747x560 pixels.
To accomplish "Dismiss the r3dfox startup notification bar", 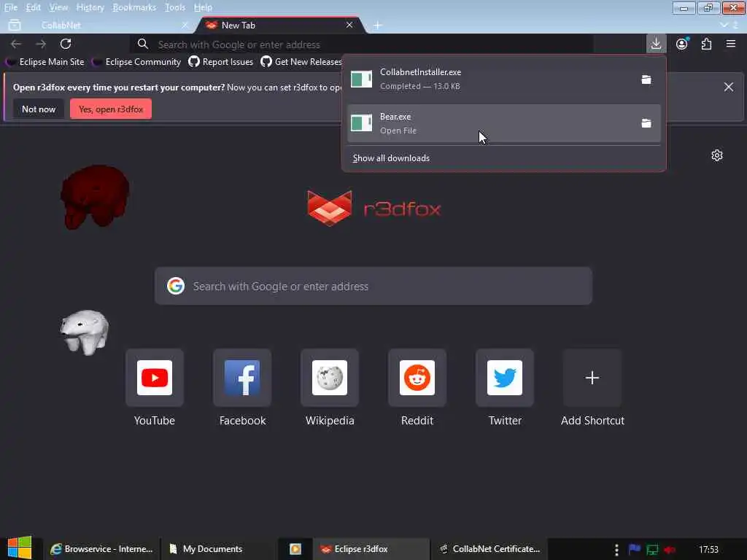I will click(x=729, y=87).
